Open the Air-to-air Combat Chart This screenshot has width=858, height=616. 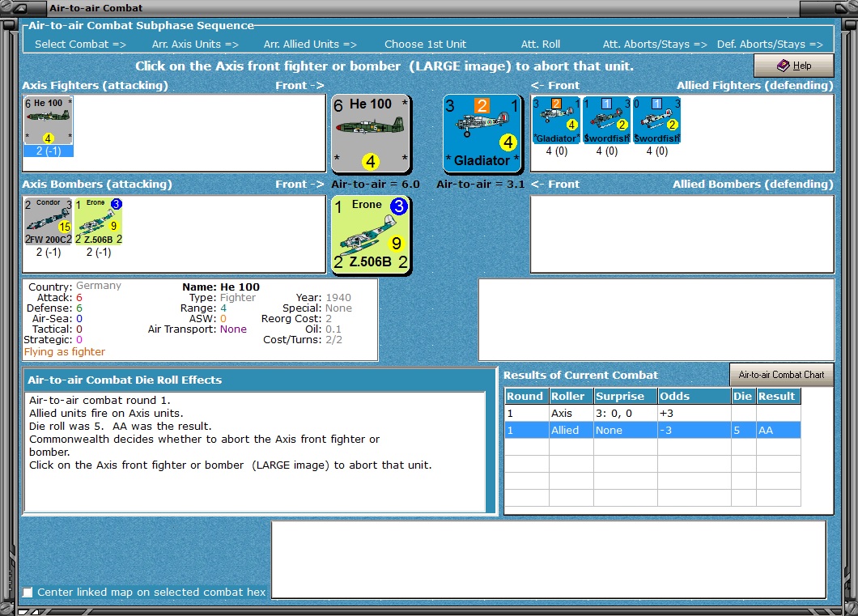(781, 375)
